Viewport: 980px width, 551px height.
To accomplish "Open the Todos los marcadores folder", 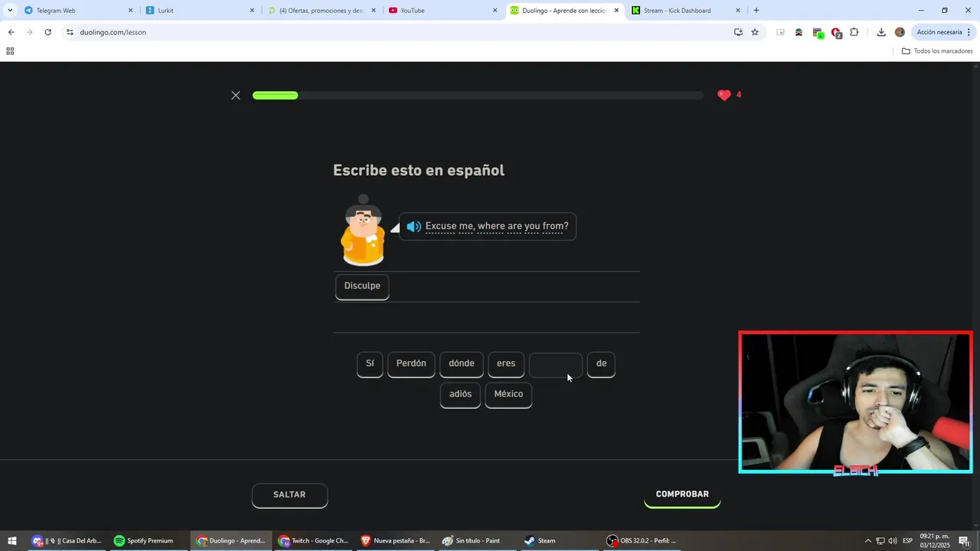I will coord(937,51).
